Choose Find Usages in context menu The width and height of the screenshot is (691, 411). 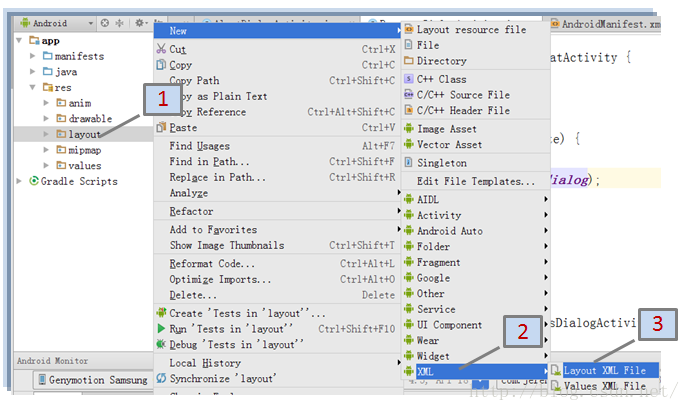pos(200,146)
